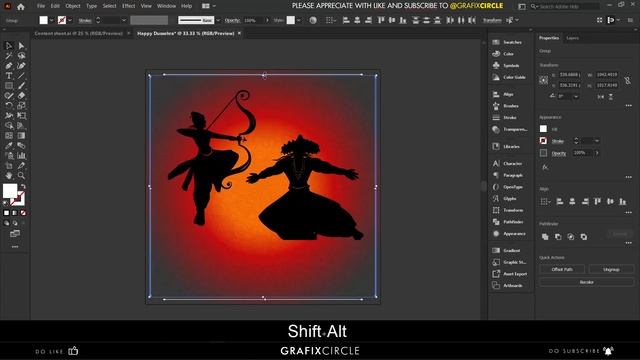This screenshot has width=640, height=360.
Task: Select the Magic Wand tool
Action: (x=9, y=56)
